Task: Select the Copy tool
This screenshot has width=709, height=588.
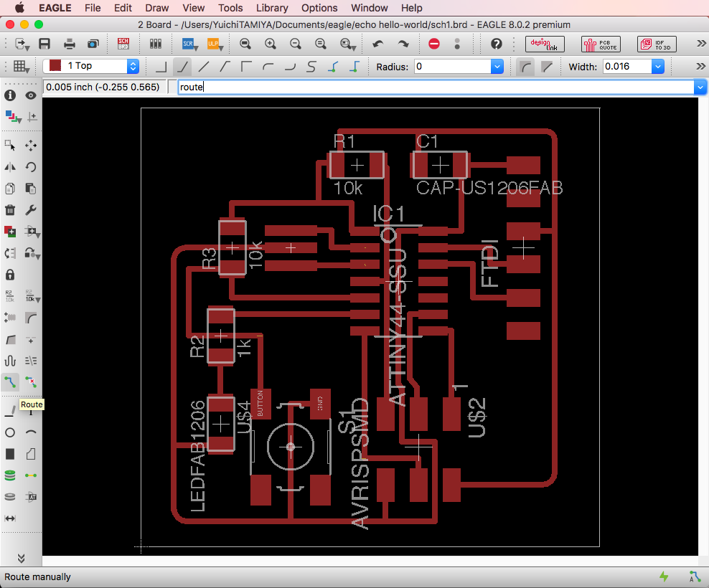Action: point(10,189)
